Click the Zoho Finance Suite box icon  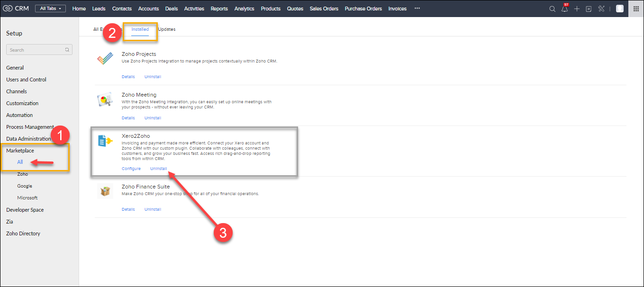[104, 191]
